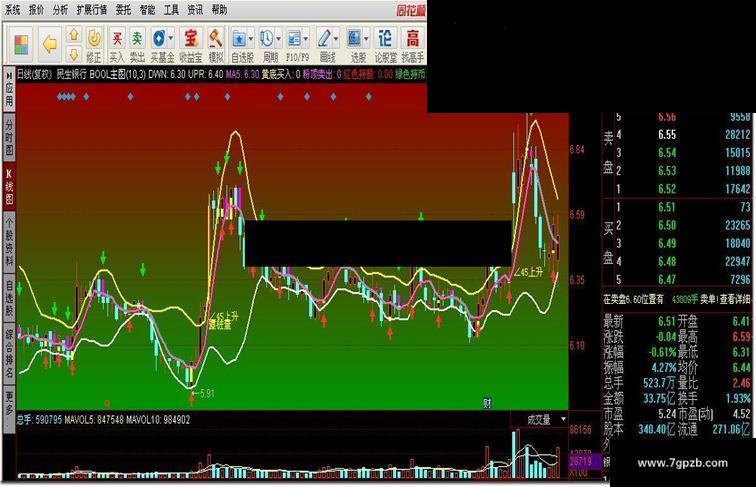Switch to the 个股资料 sidebar tab
Viewport: 756px width, 487px height.
9,241
